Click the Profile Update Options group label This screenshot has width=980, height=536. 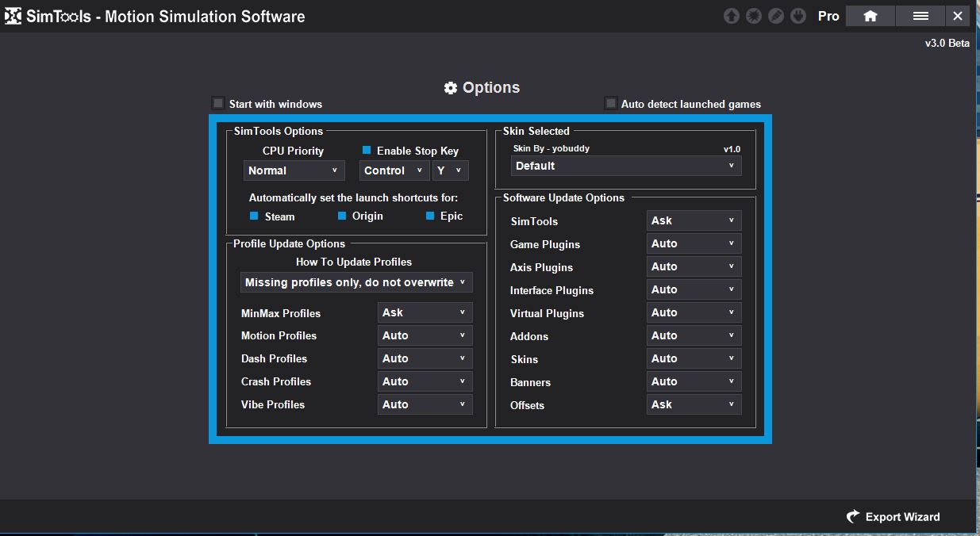tap(289, 243)
